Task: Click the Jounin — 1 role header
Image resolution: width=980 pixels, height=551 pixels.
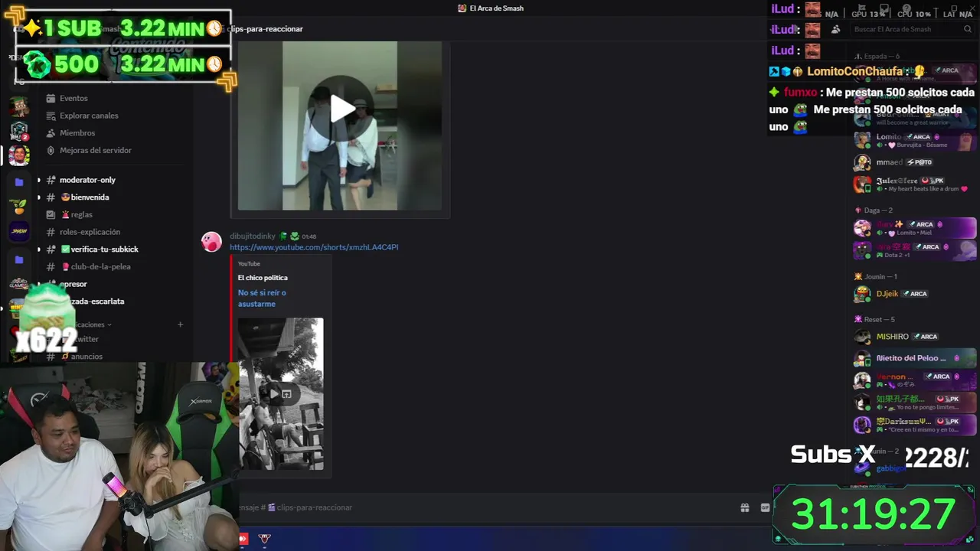Action: click(876, 276)
